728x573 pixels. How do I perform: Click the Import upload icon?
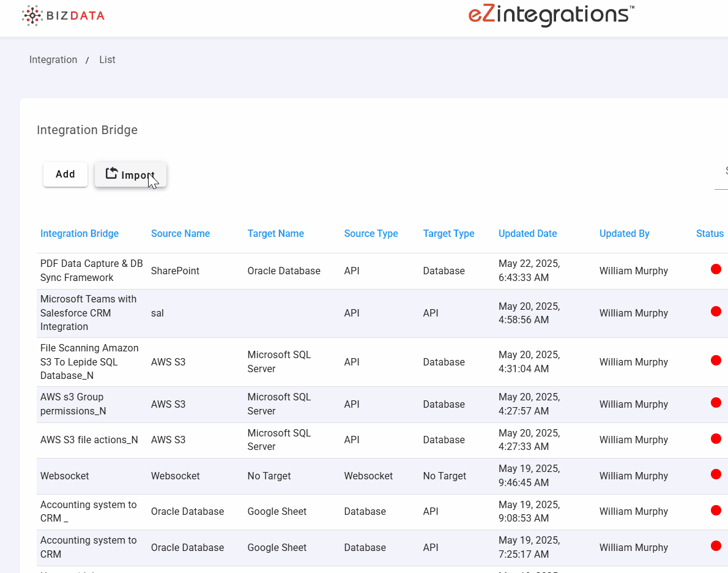[111, 174]
